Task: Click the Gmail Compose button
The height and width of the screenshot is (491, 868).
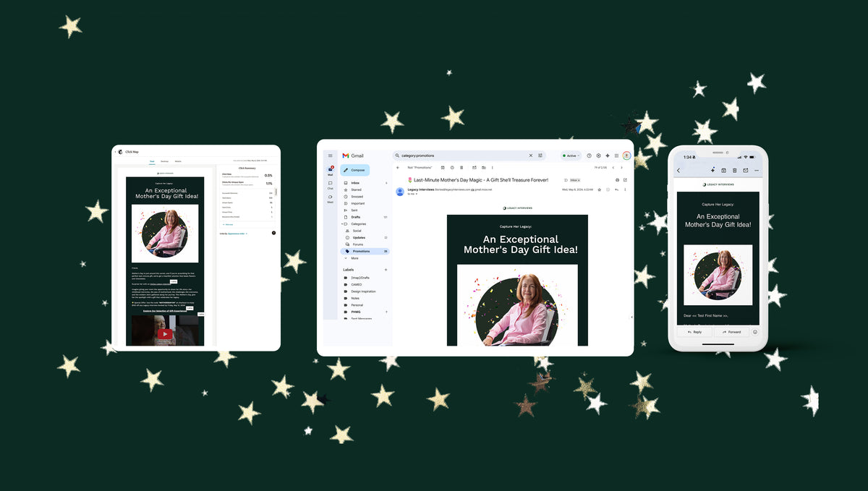Action: [354, 171]
